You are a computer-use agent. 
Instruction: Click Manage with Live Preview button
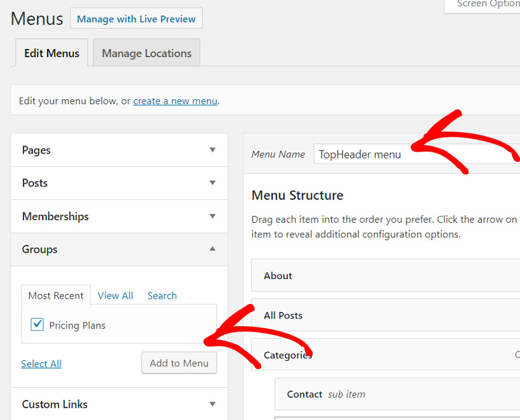(x=136, y=19)
